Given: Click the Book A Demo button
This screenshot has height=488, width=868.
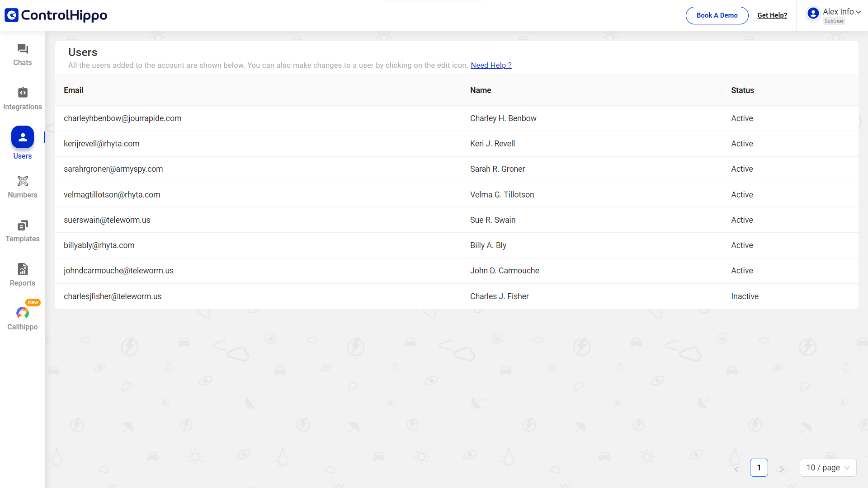Looking at the screenshot, I should [717, 15].
